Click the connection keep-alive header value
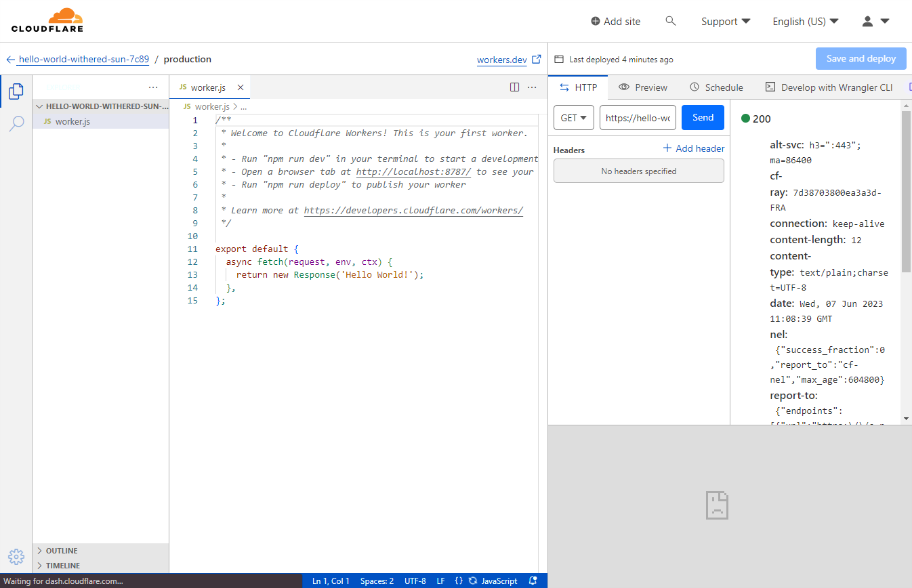912x588 pixels. click(858, 224)
